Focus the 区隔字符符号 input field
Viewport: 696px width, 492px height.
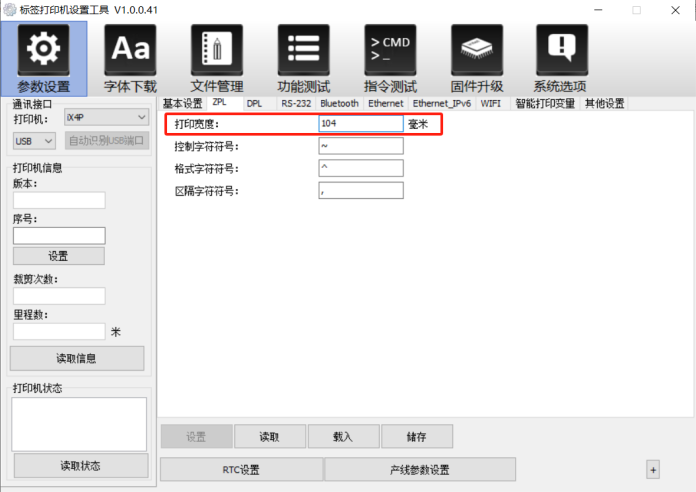tap(361, 190)
